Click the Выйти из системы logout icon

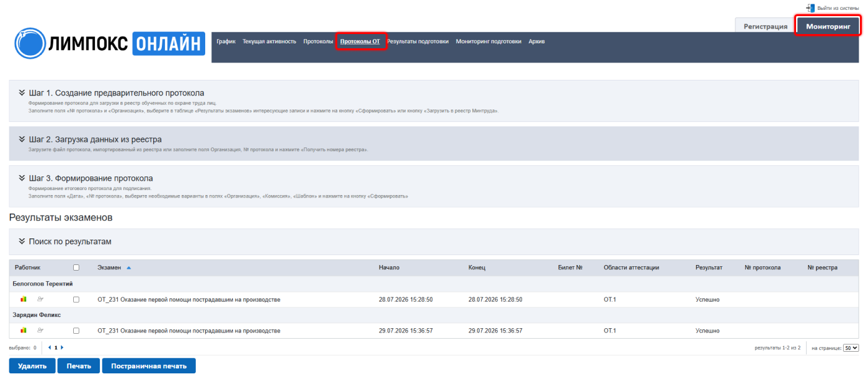click(810, 8)
